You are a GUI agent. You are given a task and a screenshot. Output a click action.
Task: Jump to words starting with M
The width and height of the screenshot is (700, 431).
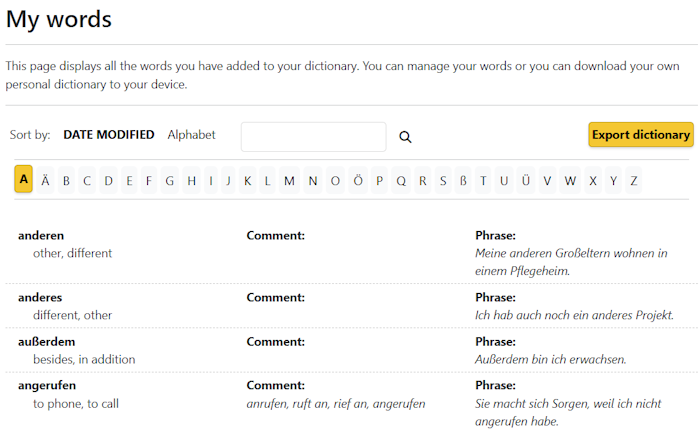pyautogui.click(x=289, y=181)
